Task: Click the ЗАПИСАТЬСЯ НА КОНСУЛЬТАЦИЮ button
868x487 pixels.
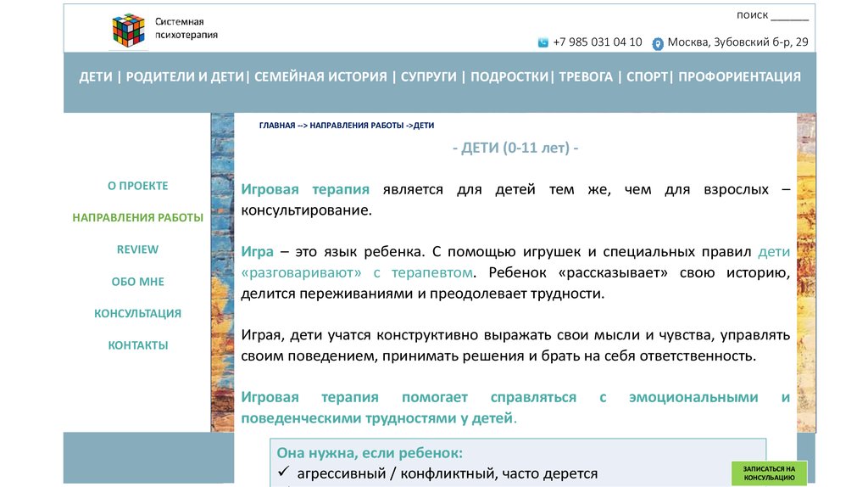Action: pyautogui.click(x=769, y=473)
